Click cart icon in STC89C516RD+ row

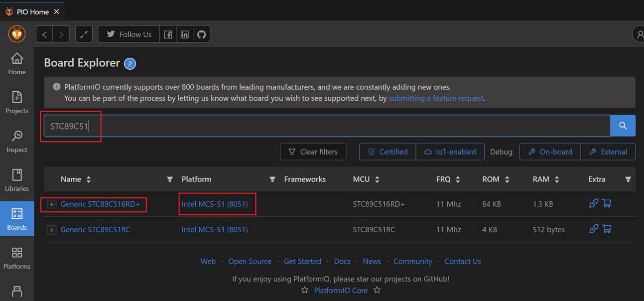(607, 203)
